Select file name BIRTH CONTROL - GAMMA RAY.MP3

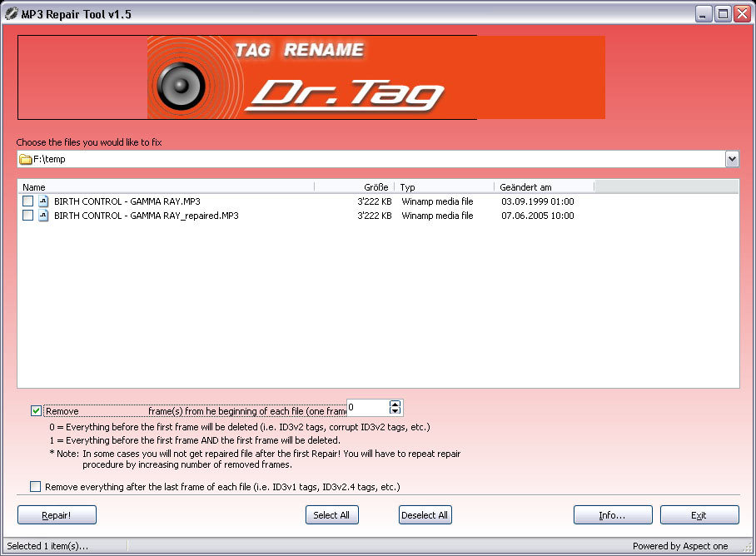pyautogui.click(x=127, y=201)
